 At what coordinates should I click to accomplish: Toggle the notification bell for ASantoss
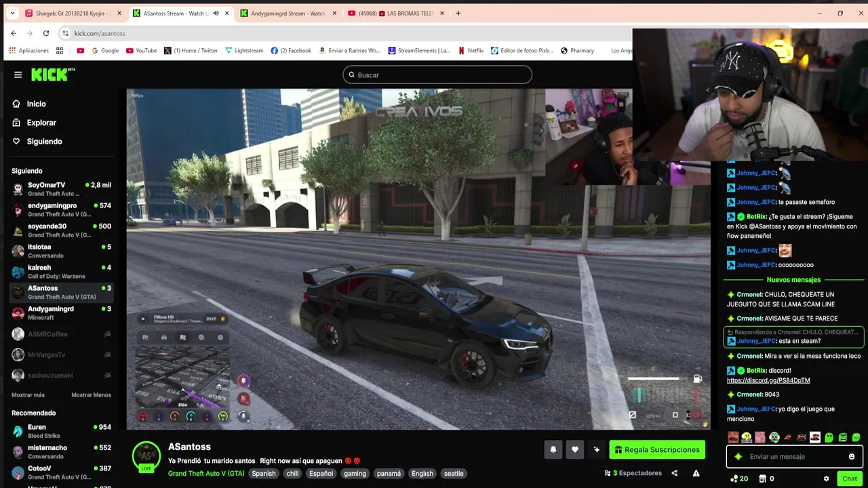pyautogui.click(x=553, y=449)
